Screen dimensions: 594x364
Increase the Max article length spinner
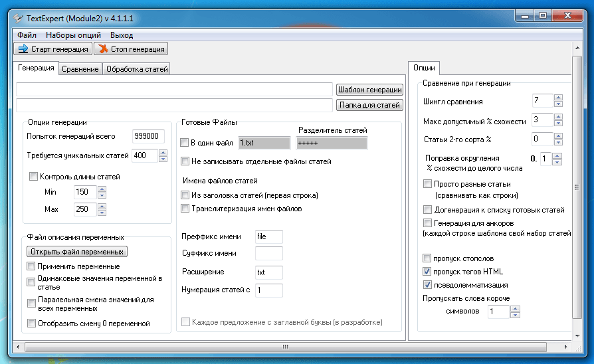tap(102, 206)
